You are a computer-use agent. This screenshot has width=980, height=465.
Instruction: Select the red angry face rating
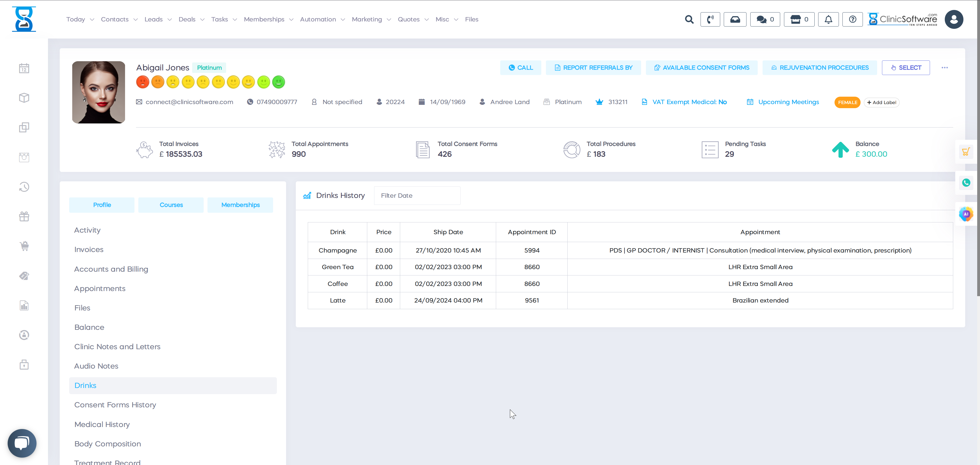point(143,82)
